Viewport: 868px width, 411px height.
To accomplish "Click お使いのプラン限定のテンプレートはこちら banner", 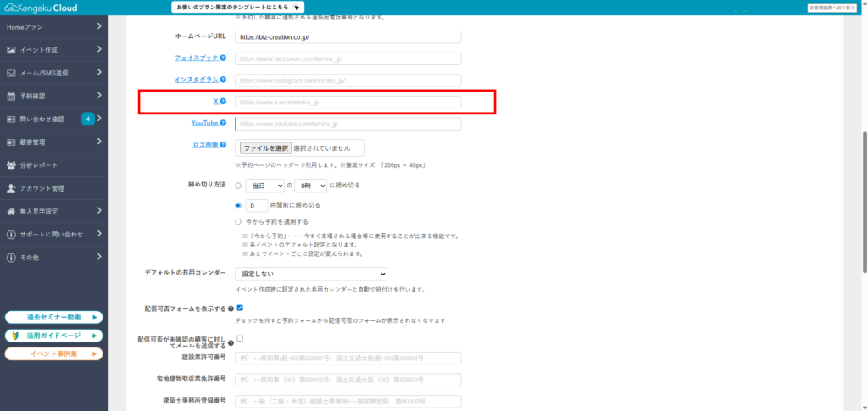I will click(x=238, y=7).
